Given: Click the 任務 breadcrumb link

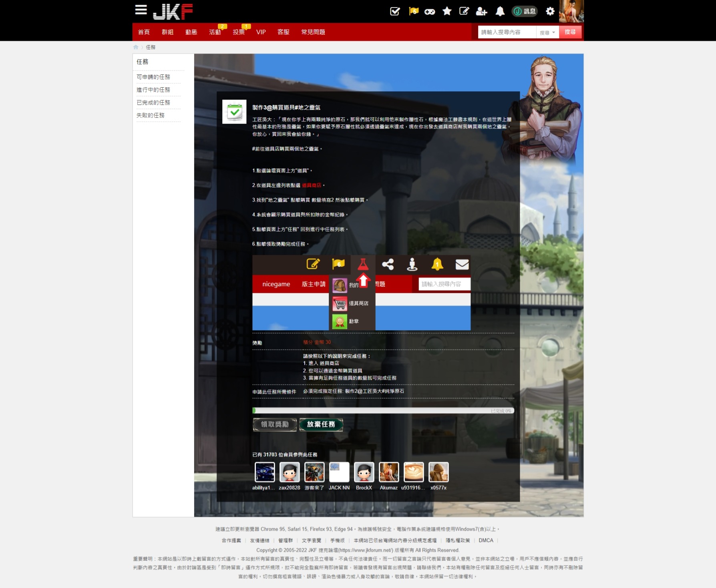Looking at the screenshot, I should pyautogui.click(x=151, y=47).
